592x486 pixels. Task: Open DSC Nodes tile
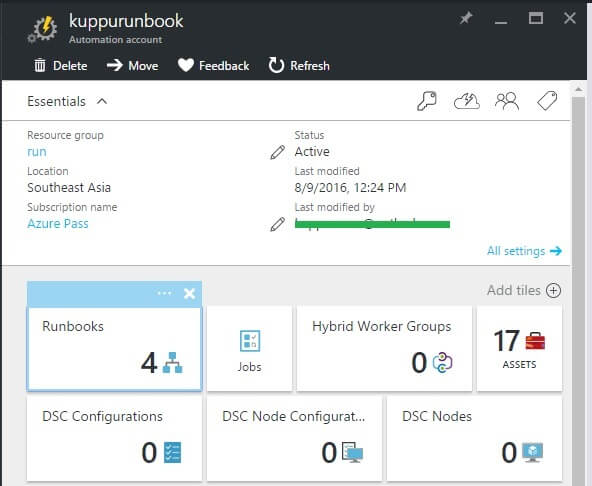[x=474, y=438]
